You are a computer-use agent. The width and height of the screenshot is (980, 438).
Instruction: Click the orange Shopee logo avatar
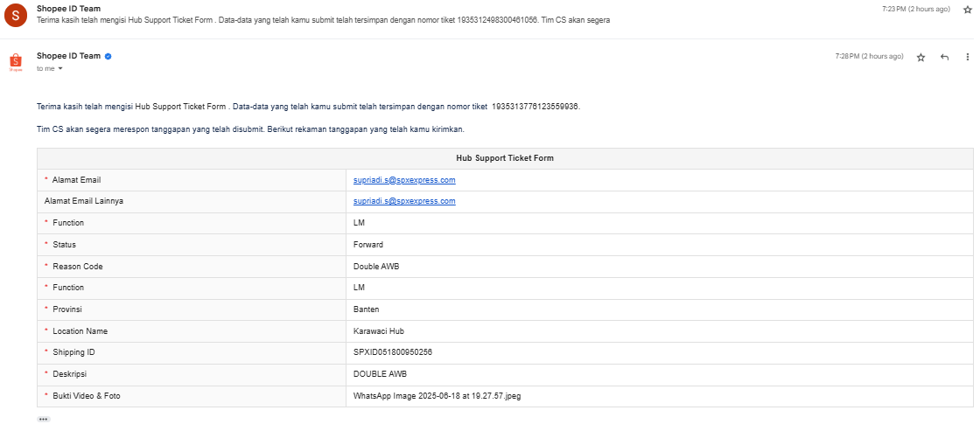pos(16,62)
